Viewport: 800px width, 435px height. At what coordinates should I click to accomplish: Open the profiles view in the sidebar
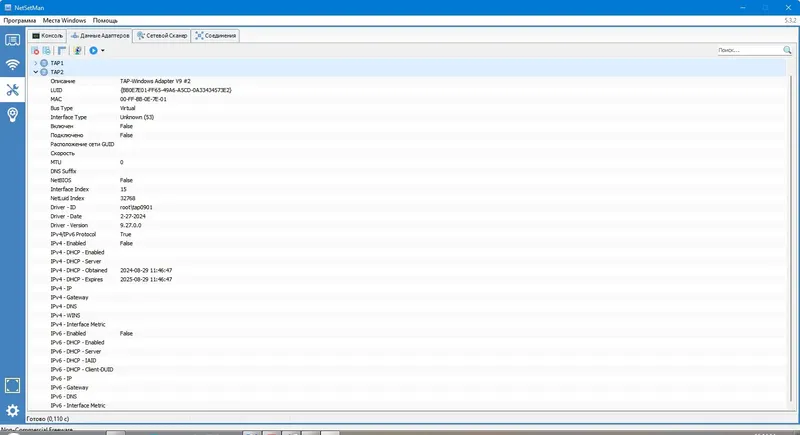[12, 40]
